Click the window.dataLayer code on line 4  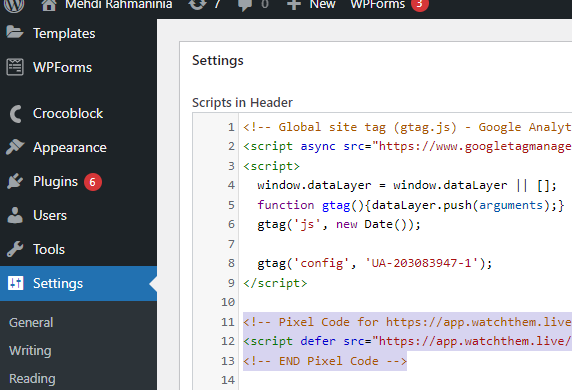407,185
